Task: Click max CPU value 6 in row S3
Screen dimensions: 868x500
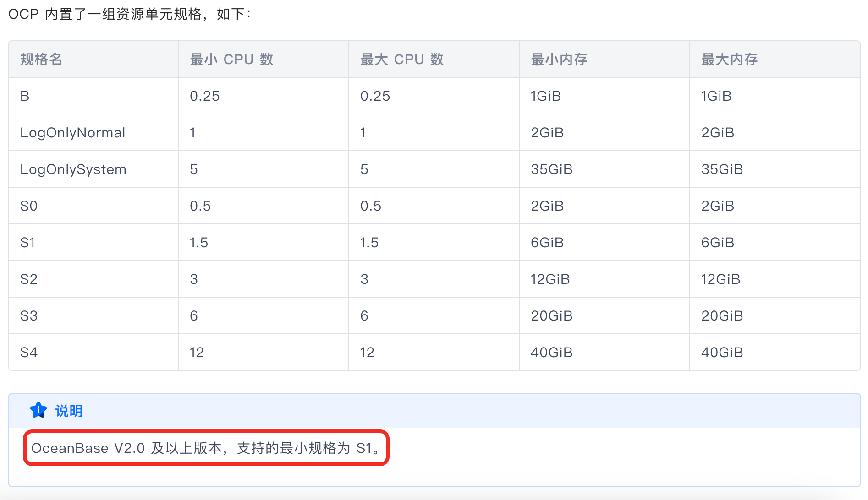Action: pyautogui.click(x=364, y=316)
